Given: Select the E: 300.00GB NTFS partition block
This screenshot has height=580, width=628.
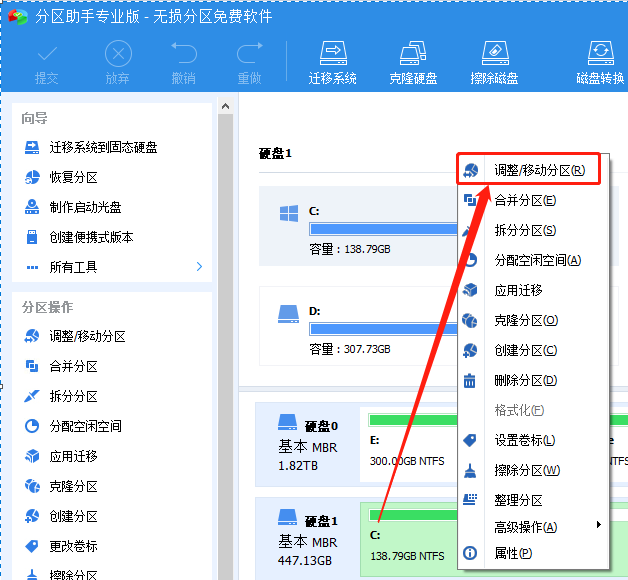Looking at the screenshot, I should coord(409,444).
